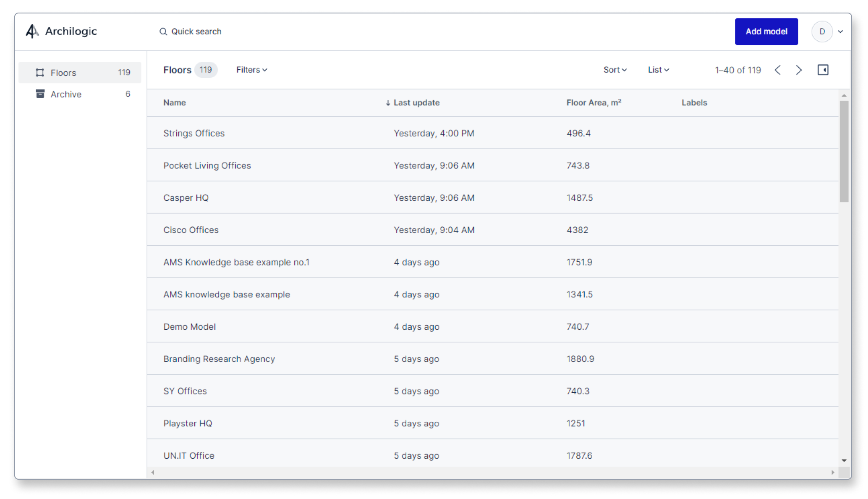The height and width of the screenshot is (499, 868).
Task: Select Archive in the sidebar
Action: tap(80, 94)
